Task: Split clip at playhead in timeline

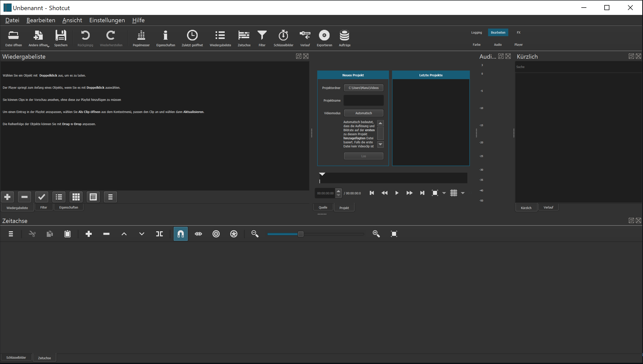Action: click(x=159, y=234)
